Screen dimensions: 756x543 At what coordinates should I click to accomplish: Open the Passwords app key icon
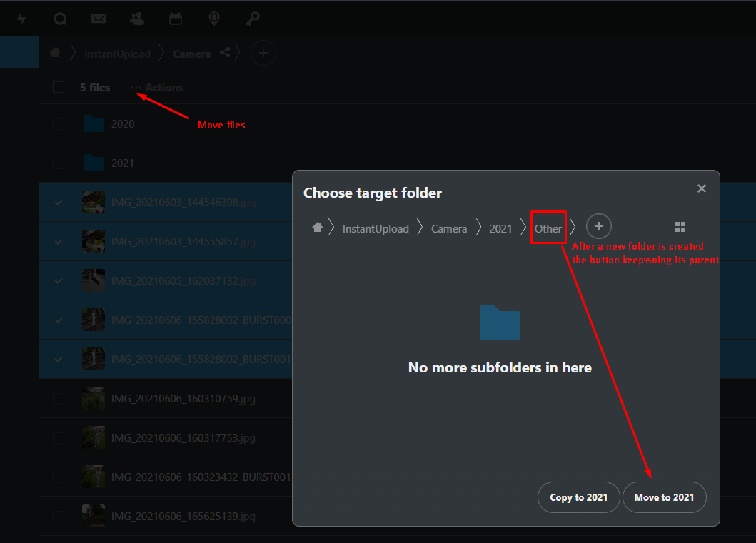tap(252, 18)
